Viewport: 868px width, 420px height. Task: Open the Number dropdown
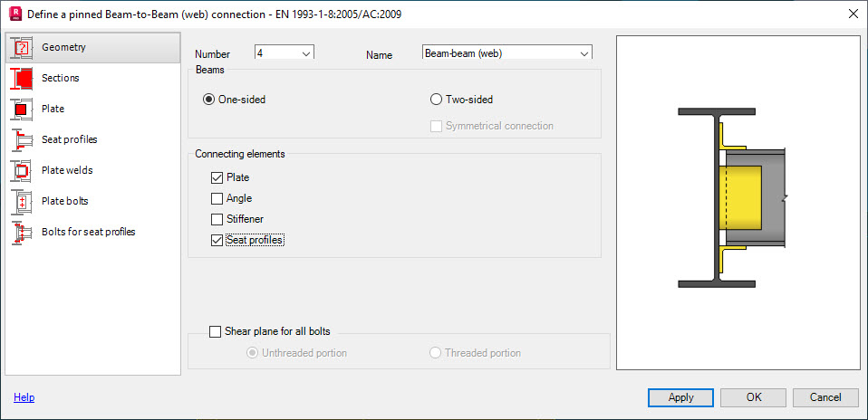305,54
